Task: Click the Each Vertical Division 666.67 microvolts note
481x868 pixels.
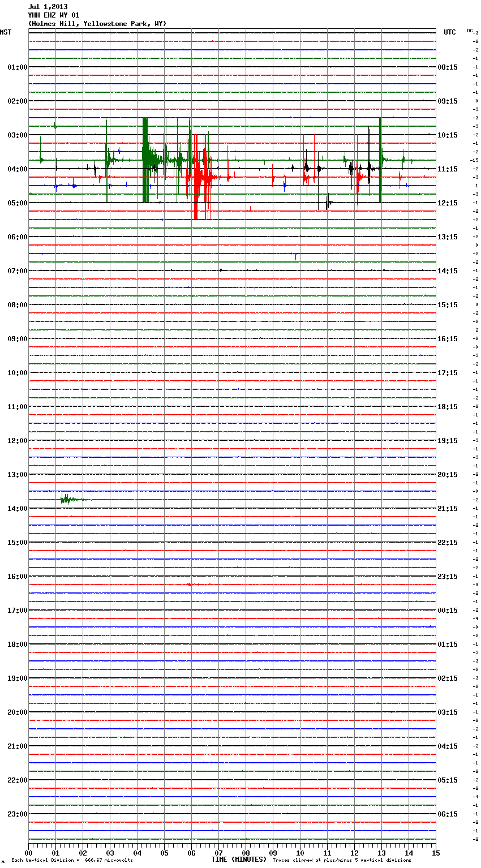Action: pos(72,861)
